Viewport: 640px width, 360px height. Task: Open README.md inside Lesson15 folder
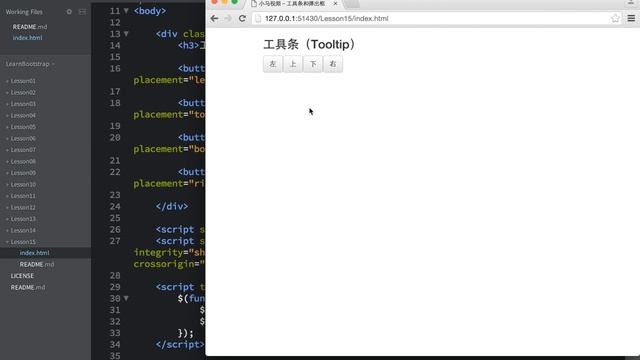(x=37, y=264)
